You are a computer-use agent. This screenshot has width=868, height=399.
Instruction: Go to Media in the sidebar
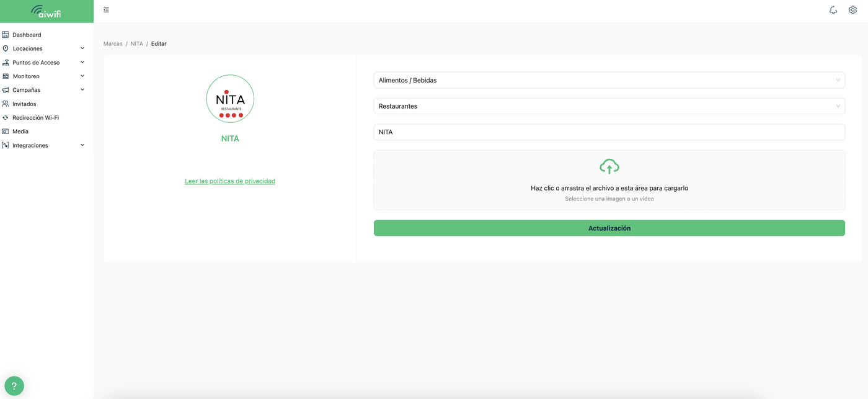[x=20, y=132]
